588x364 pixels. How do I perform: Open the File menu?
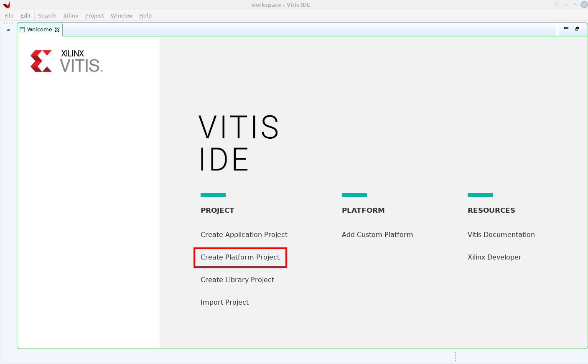click(9, 15)
